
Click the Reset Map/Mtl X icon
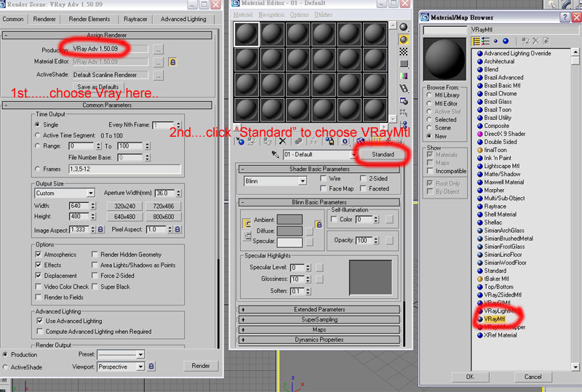[x=282, y=141]
